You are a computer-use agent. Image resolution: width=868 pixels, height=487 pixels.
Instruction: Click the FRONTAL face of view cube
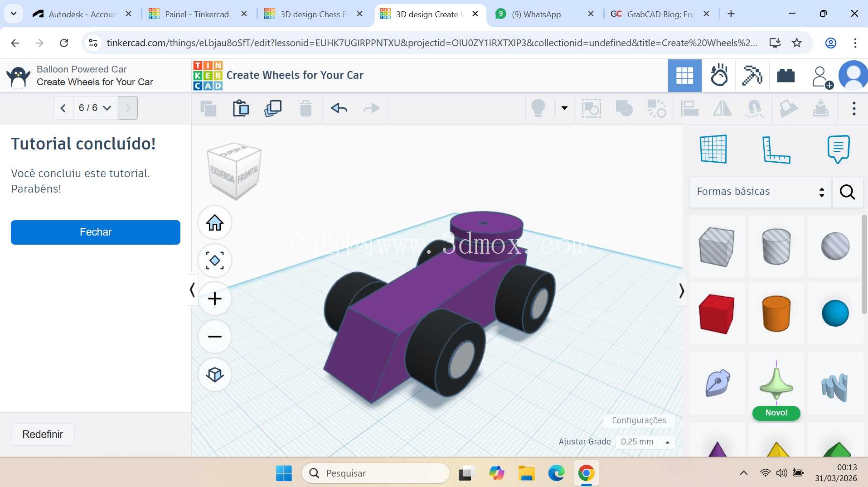point(248,174)
